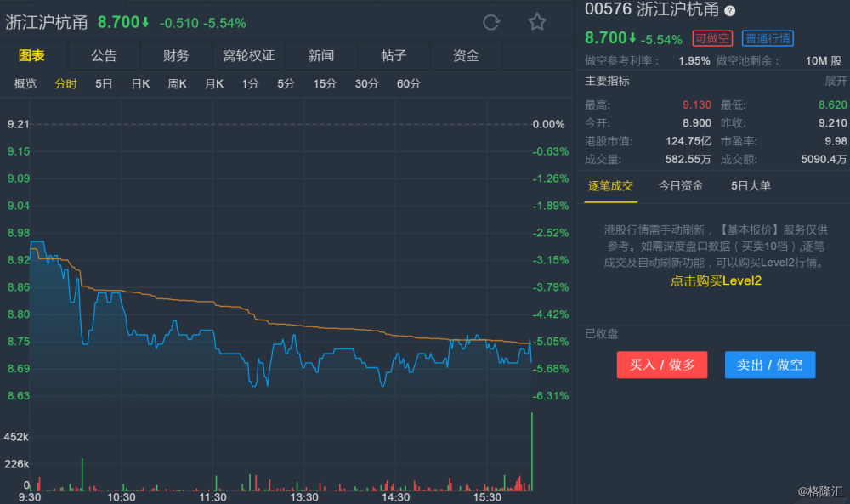850x504 pixels.
Task: Switch to the 财务 tab
Action: click(176, 56)
